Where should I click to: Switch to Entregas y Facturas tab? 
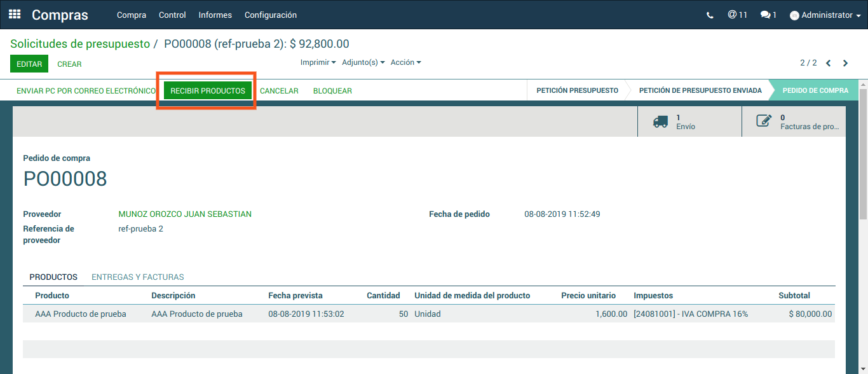tap(138, 277)
